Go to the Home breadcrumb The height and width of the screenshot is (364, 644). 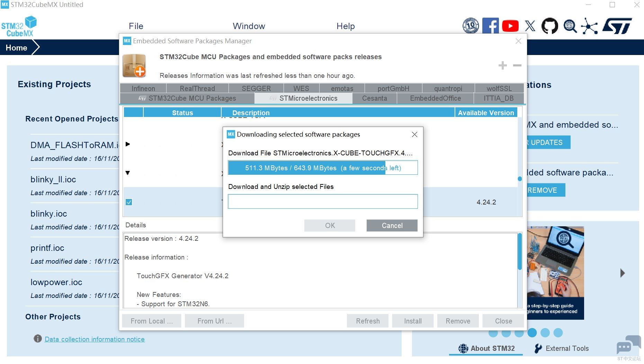(16, 48)
